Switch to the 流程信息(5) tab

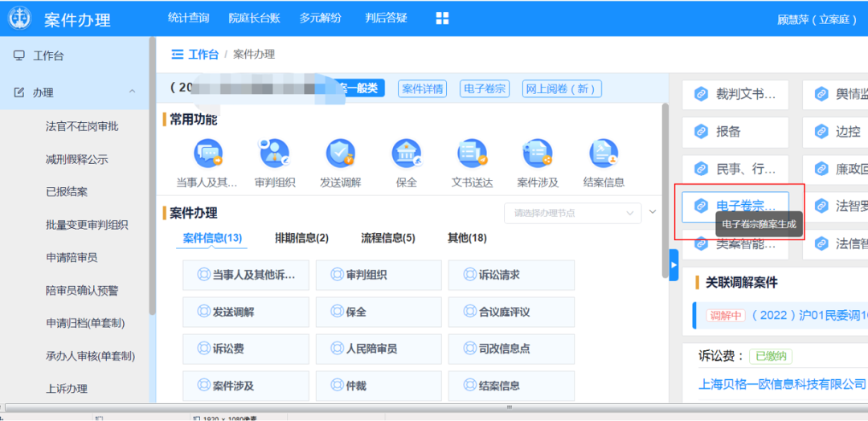[388, 239]
